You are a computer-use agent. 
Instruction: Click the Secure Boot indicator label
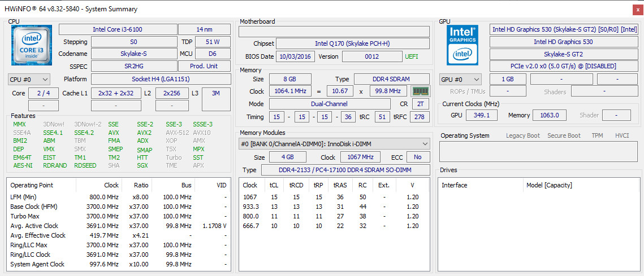(564, 135)
